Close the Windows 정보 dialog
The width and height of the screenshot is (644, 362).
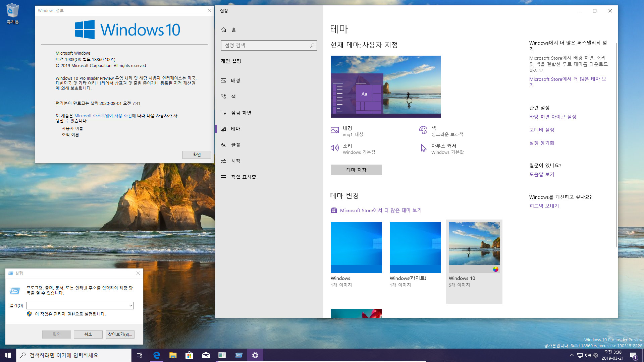pos(209,10)
